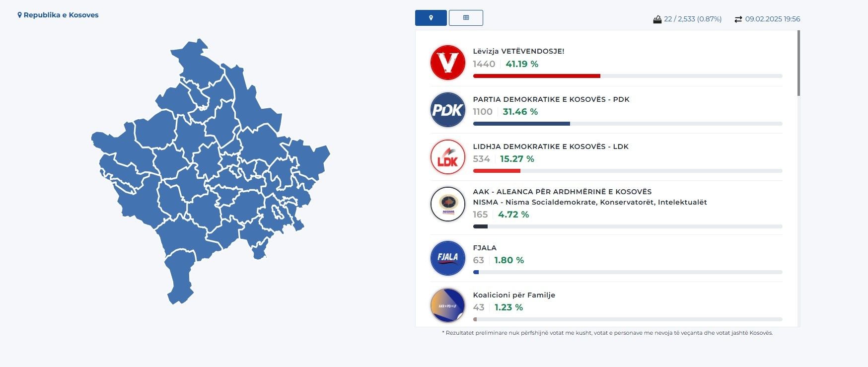Click the VETËVENDOSJE red progress bar
This screenshot has width=868, height=367.
click(536, 76)
